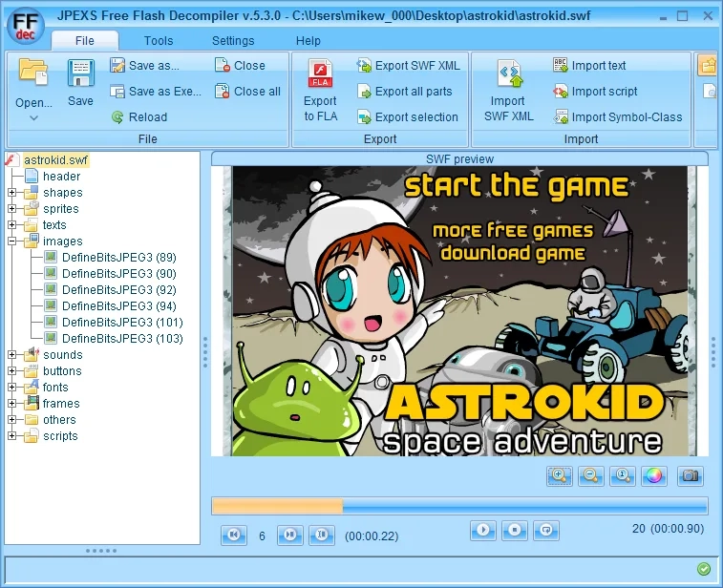Reset preview zoom to 1:1
This screenshot has height=588, width=723.
622,475
